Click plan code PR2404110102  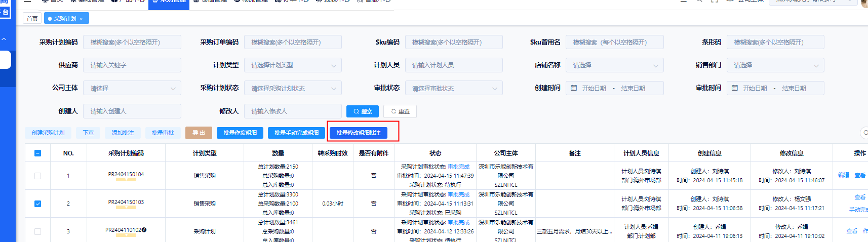(123, 230)
